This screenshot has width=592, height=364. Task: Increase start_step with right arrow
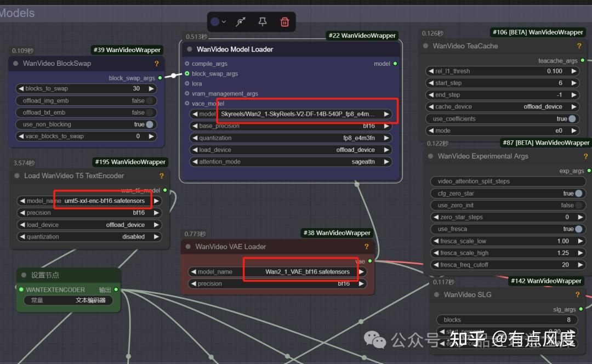[x=574, y=83]
